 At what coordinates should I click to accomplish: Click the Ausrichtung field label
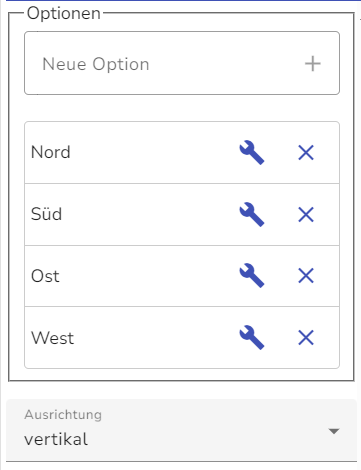pyautogui.click(x=63, y=415)
